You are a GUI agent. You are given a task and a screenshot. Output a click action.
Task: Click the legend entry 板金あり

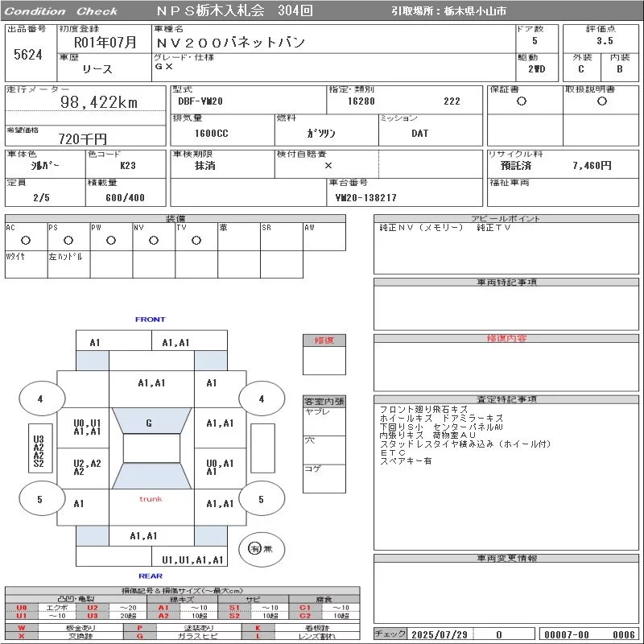[x=80, y=628]
